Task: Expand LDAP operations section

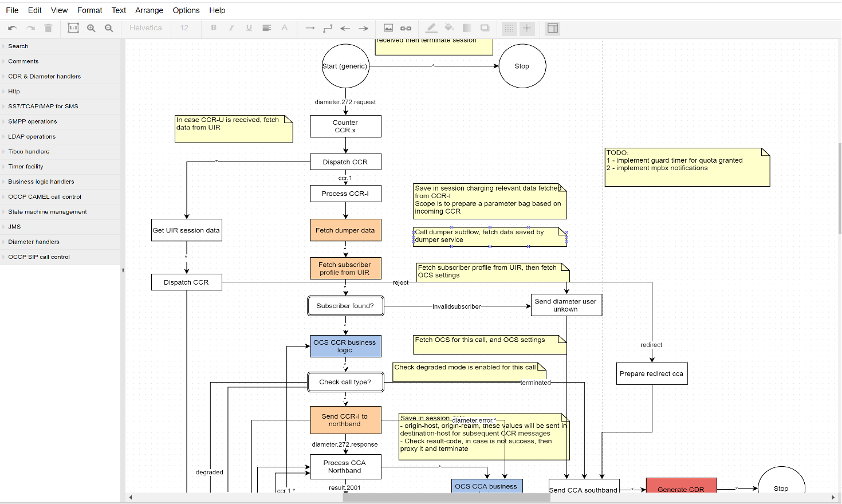Action: click(x=60, y=136)
